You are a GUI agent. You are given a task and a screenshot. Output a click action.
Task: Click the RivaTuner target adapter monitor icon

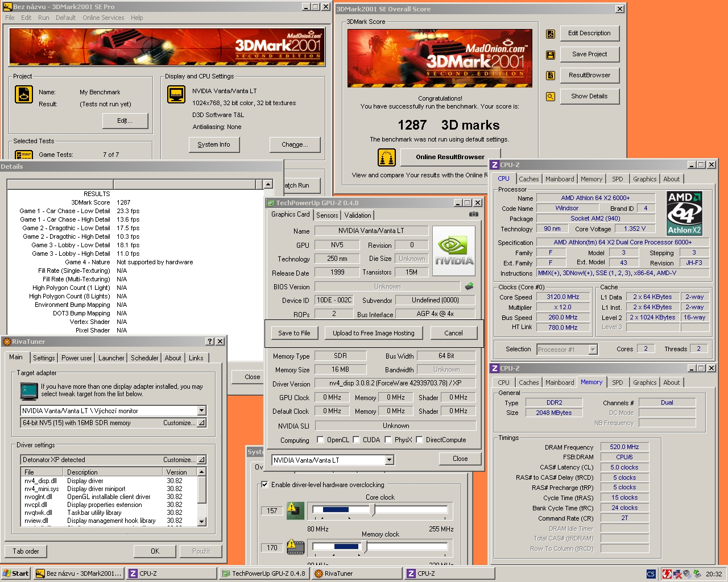click(28, 391)
